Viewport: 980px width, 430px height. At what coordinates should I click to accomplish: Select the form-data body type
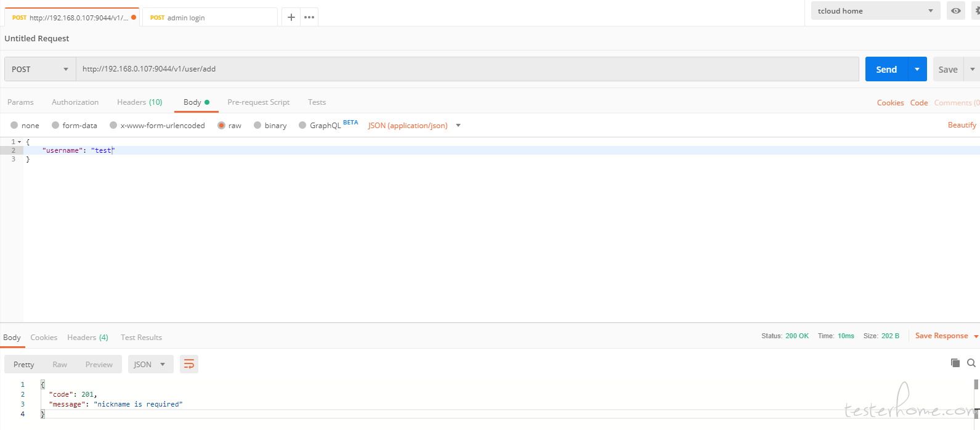tap(56, 126)
